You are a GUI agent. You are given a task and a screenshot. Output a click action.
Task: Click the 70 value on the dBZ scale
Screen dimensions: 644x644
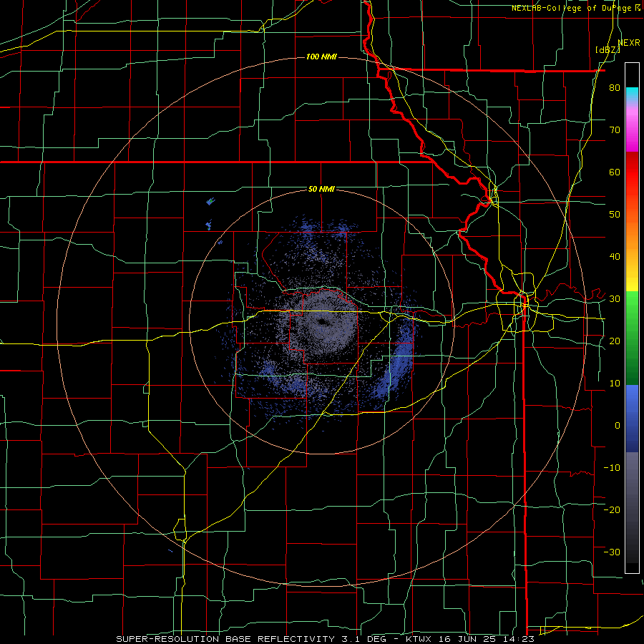point(615,130)
